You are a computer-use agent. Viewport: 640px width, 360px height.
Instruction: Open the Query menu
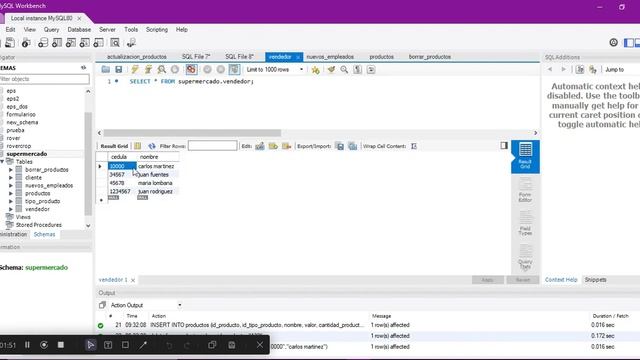(51, 29)
